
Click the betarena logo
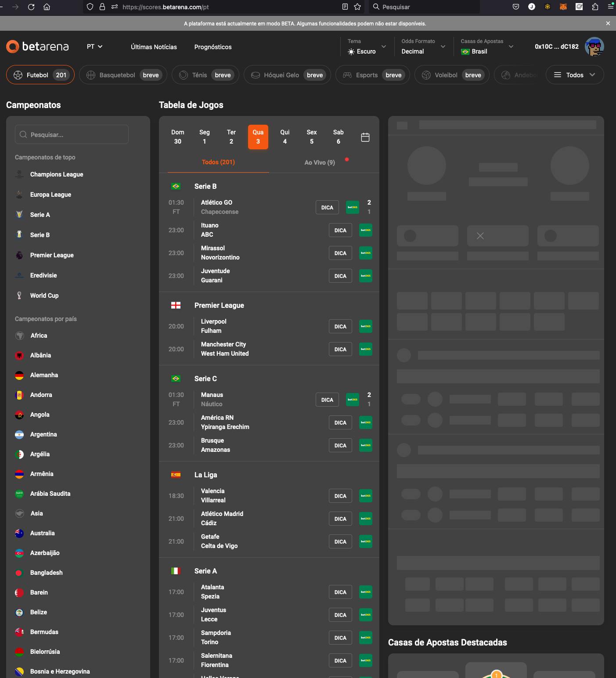click(x=37, y=47)
